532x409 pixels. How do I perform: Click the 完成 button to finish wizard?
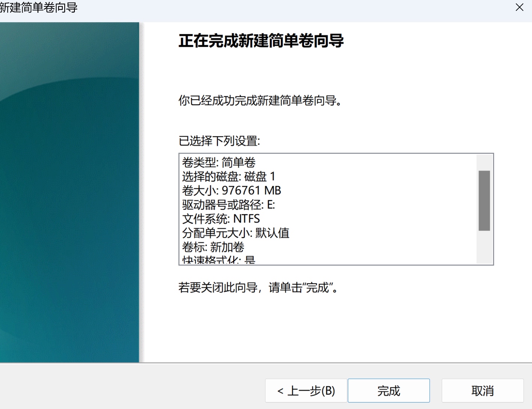pyautogui.click(x=388, y=391)
